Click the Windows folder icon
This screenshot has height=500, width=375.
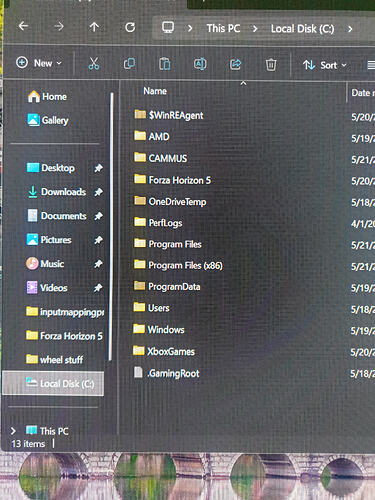[x=139, y=329]
